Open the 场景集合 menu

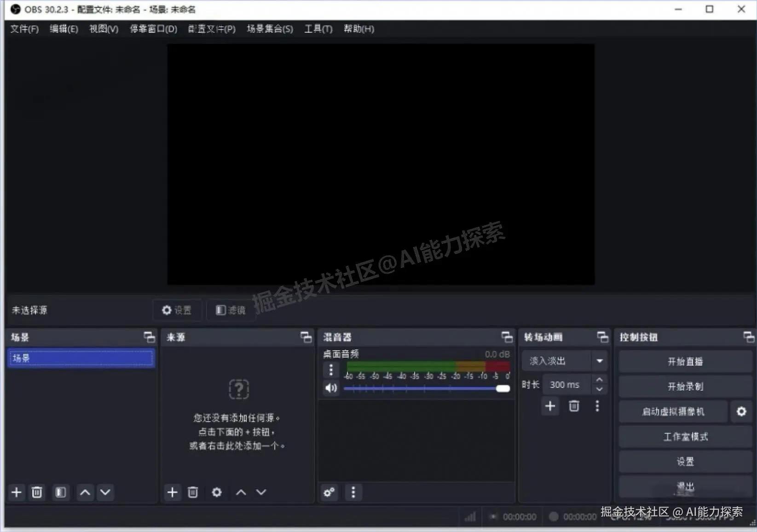click(x=269, y=29)
